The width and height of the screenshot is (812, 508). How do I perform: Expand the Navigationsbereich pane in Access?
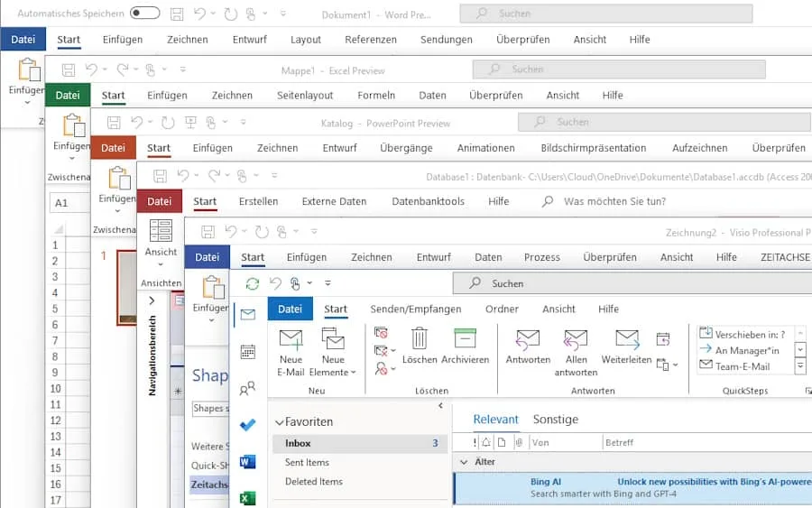pyautogui.click(x=152, y=300)
